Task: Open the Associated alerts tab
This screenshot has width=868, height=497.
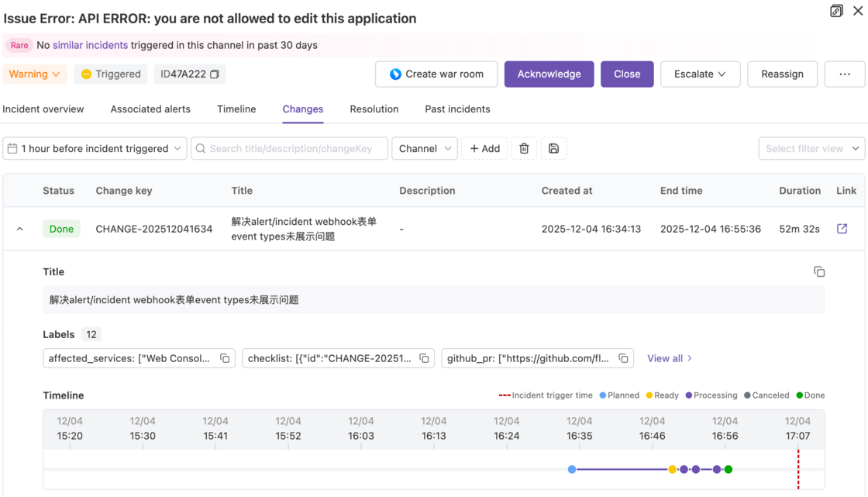Action: pos(150,109)
